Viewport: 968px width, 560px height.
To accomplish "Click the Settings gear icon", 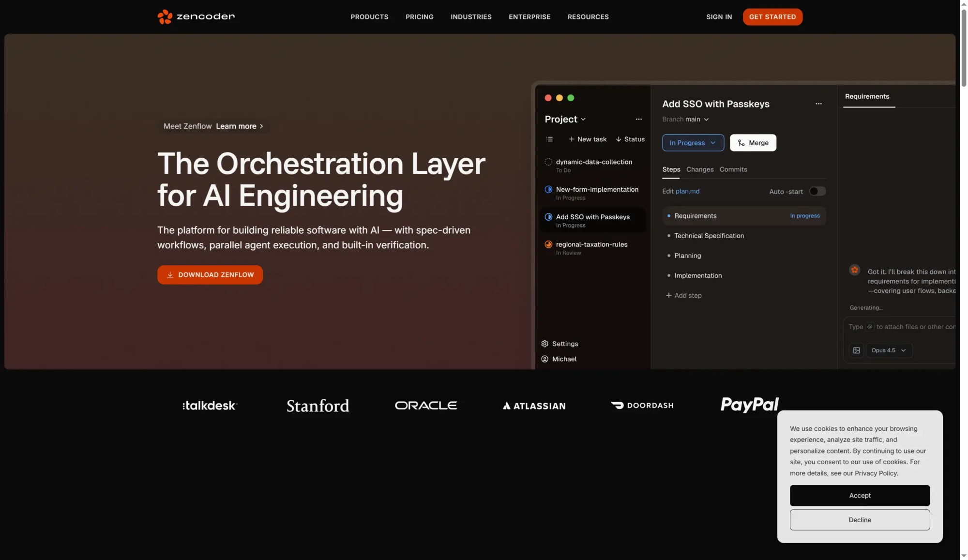I will (x=544, y=344).
